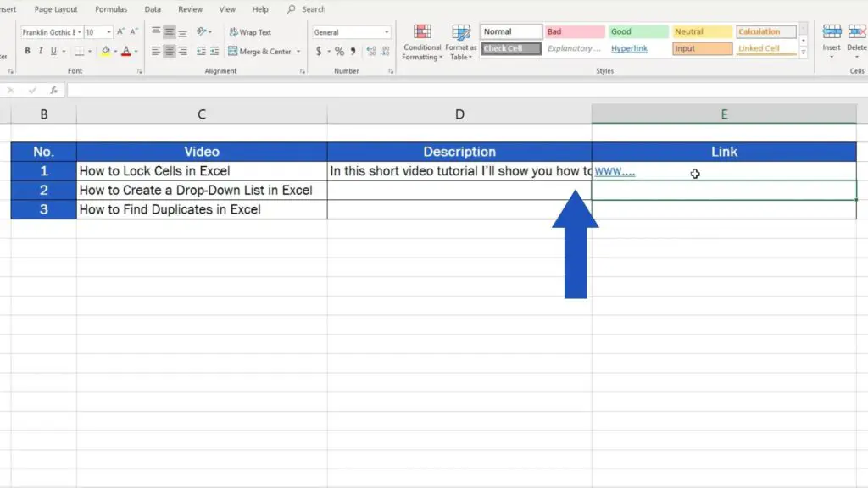Click the Insert Function fx icon
Image resolution: width=868 pixels, height=488 pixels.
coord(53,90)
